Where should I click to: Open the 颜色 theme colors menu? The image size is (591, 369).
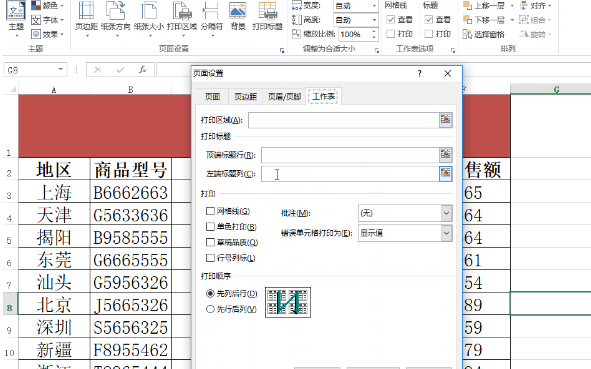[47, 6]
